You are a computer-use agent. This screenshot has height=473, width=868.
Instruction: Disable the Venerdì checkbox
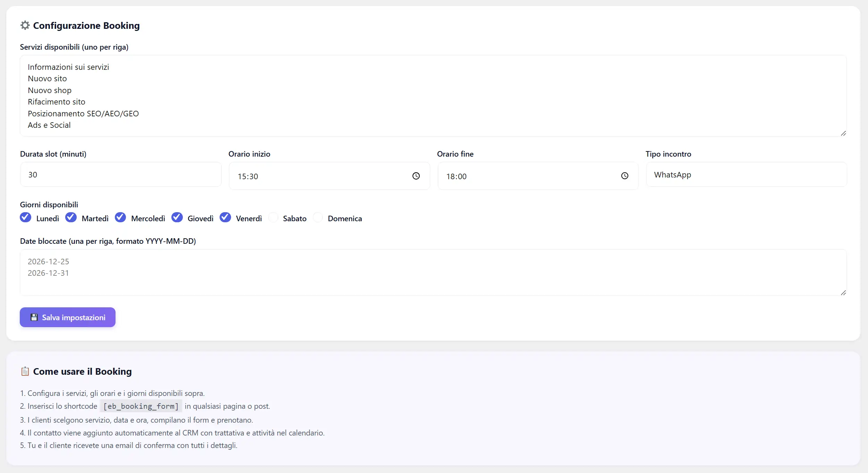click(x=225, y=217)
